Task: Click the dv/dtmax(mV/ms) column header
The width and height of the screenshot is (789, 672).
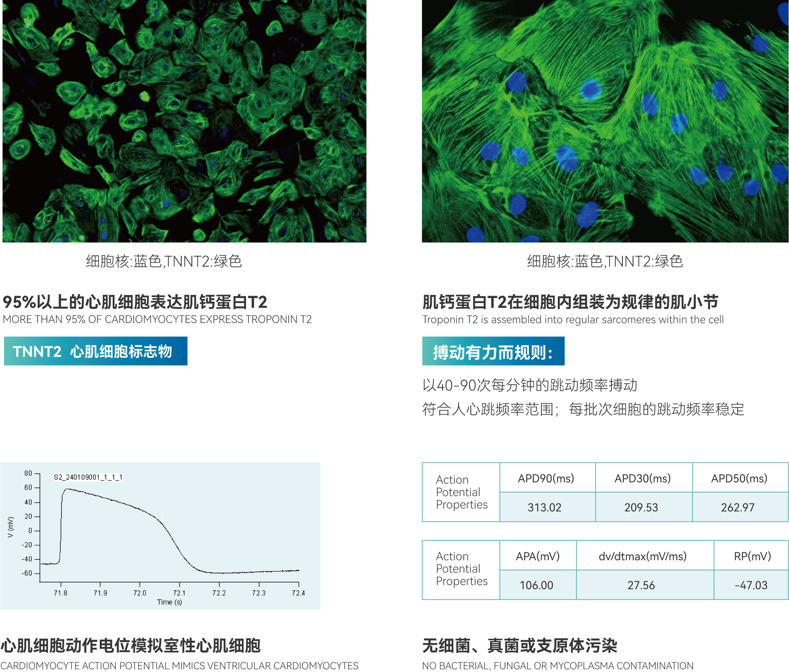Action: [x=645, y=555]
